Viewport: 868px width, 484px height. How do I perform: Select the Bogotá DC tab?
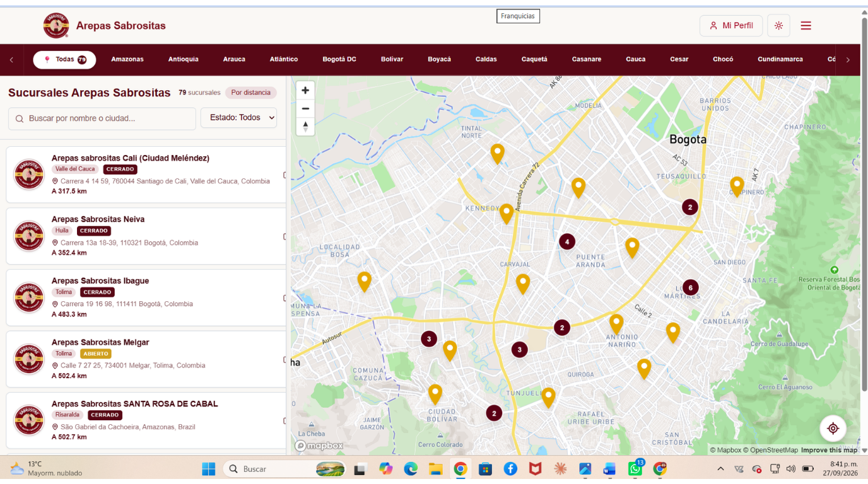pyautogui.click(x=339, y=60)
